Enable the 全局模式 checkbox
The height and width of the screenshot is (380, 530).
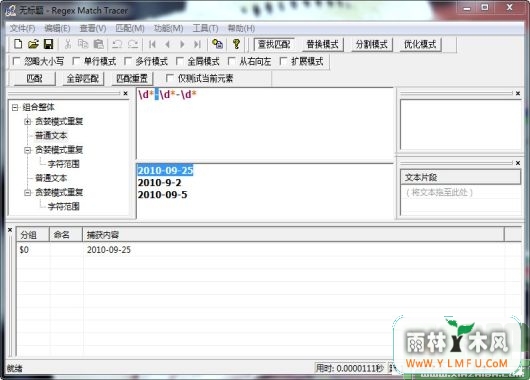coord(180,61)
